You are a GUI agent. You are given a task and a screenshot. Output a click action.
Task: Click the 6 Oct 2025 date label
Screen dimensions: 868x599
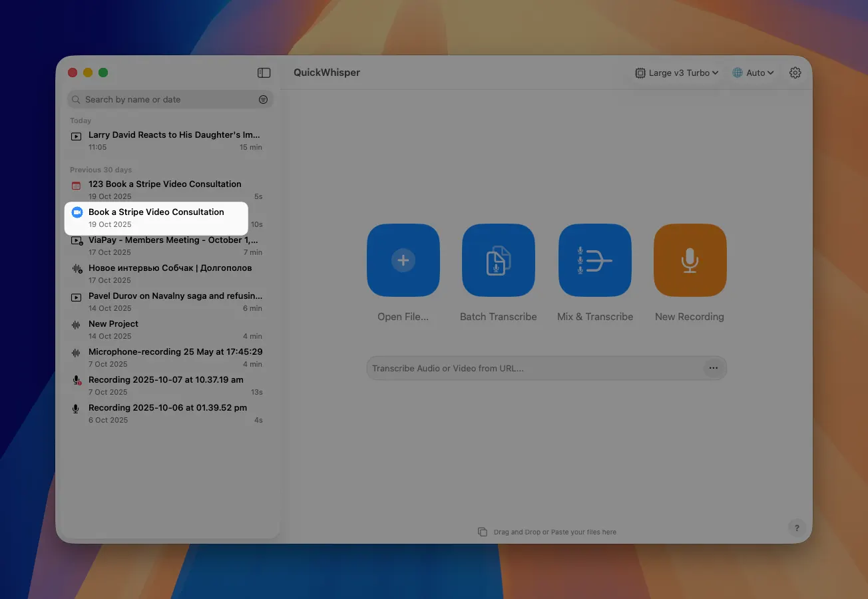pos(108,420)
